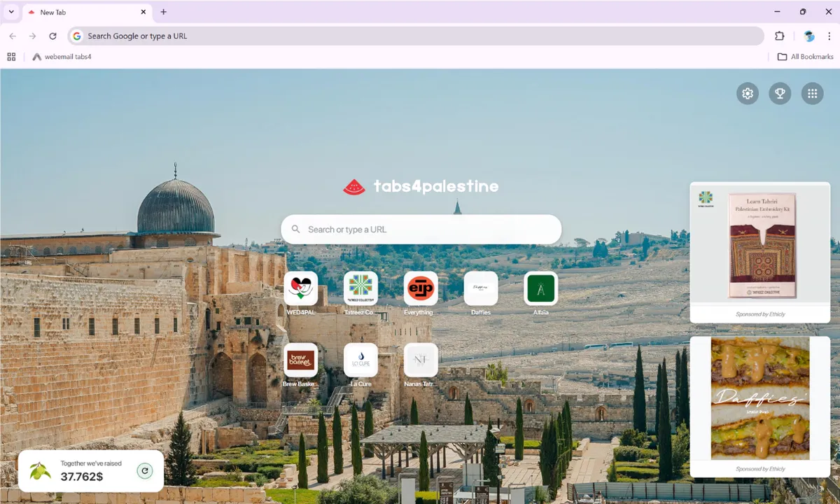This screenshot has height=504, width=840.
Task: Open the Chrome extensions puzzle icon
Action: tap(780, 36)
